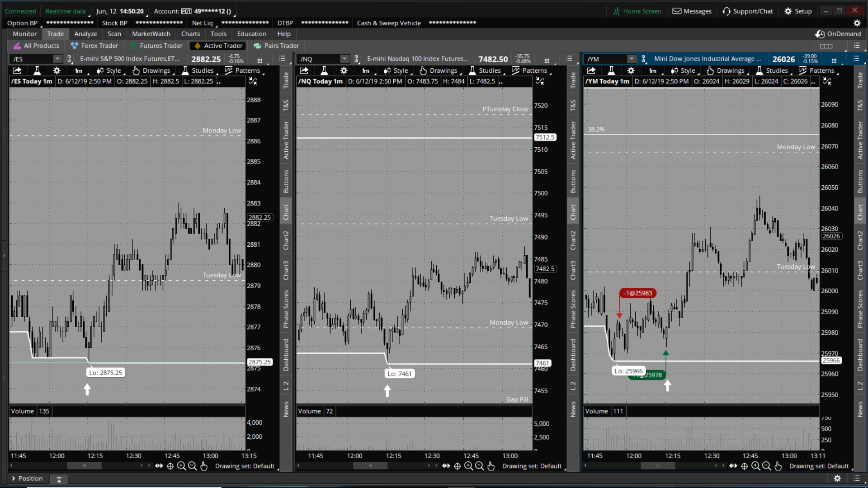This screenshot has height=488, width=868.
Task: Toggle auto-scale icon in /ES chart header
Action: 253,81
